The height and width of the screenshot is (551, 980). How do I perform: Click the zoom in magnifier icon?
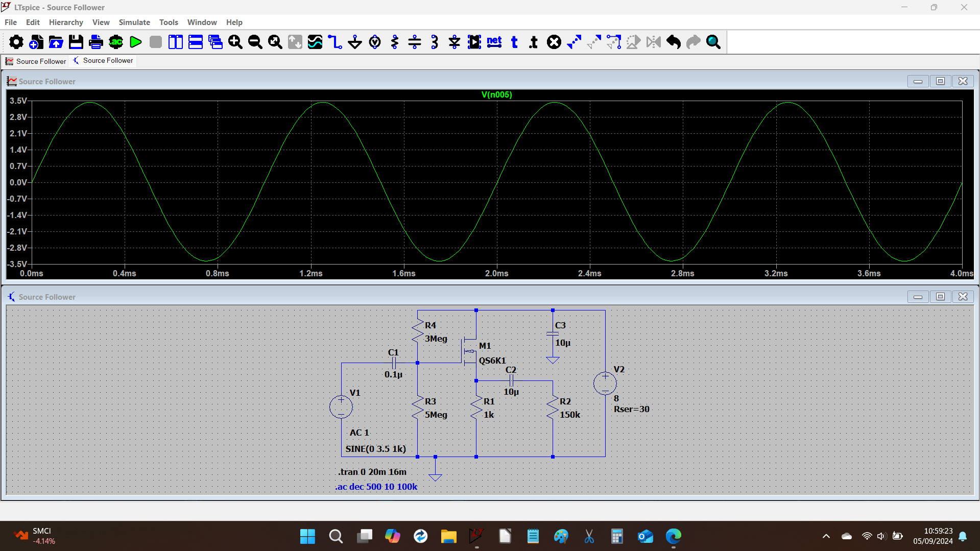(235, 42)
